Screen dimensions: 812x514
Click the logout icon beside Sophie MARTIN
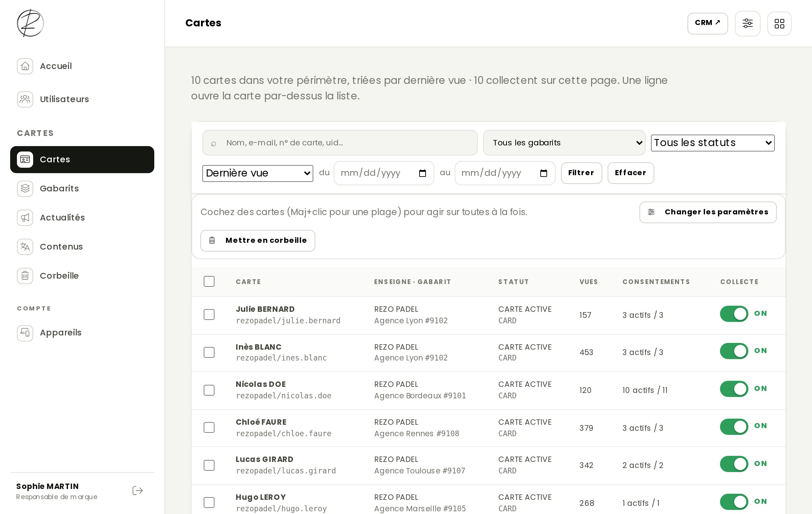(138, 491)
